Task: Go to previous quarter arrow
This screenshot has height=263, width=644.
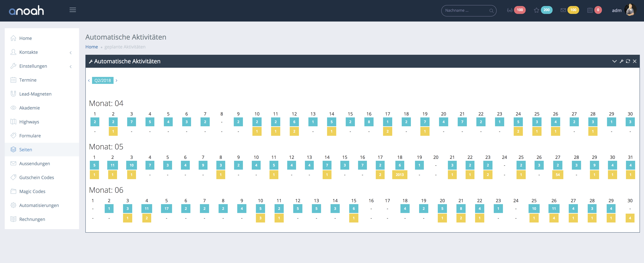Action: tap(89, 81)
